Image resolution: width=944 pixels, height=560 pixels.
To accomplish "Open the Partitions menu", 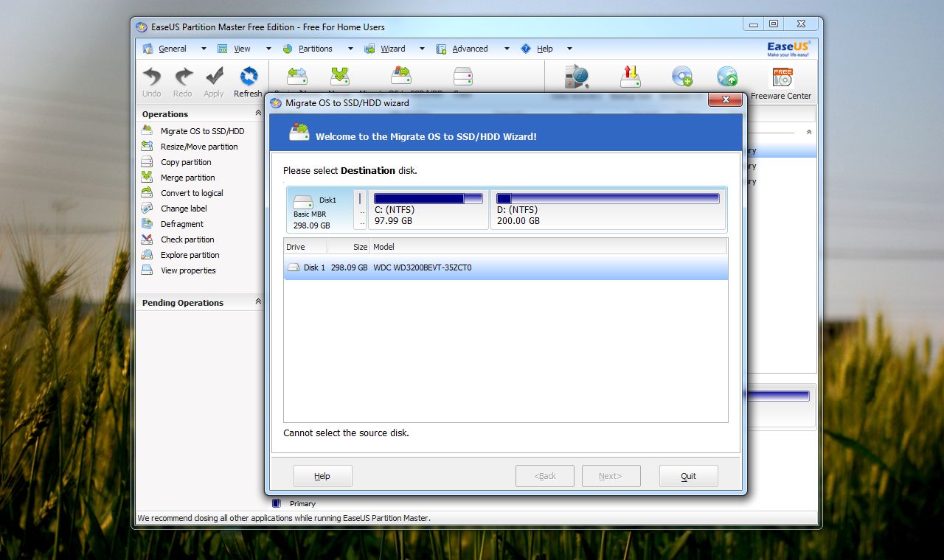I will tap(316, 49).
